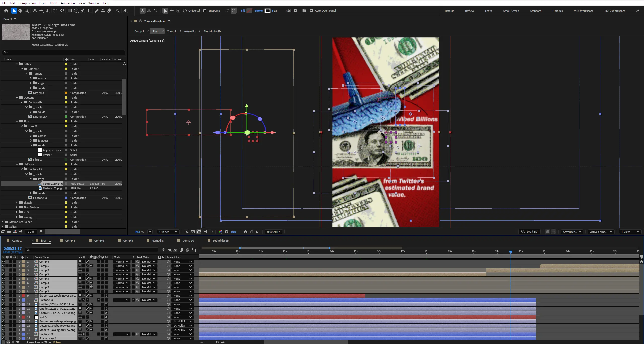
Task: Open the Quarter resolution dropdown
Action: pyautogui.click(x=168, y=232)
